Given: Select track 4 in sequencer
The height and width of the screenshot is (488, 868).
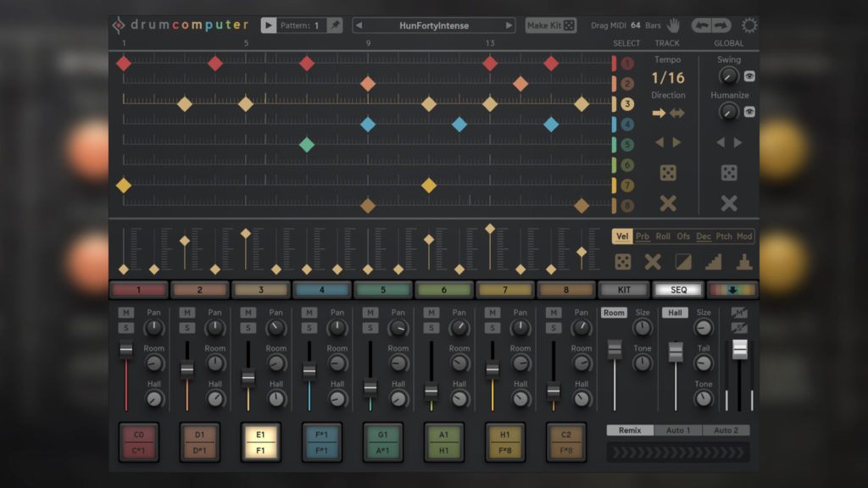Looking at the screenshot, I should 626,125.
